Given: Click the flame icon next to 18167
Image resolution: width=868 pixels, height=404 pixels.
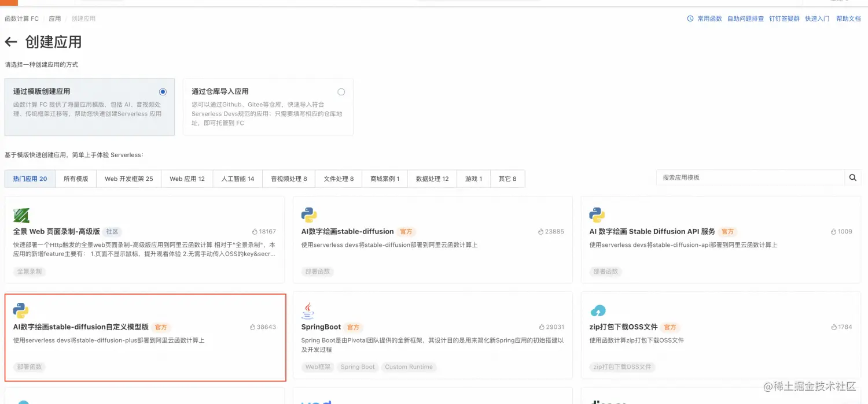Looking at the screenshot, I should pyautogui.click(x=255, y=231).
